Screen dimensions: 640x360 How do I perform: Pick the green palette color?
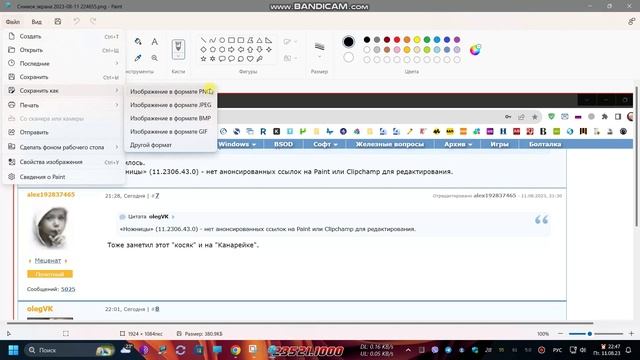click(427, 40)
